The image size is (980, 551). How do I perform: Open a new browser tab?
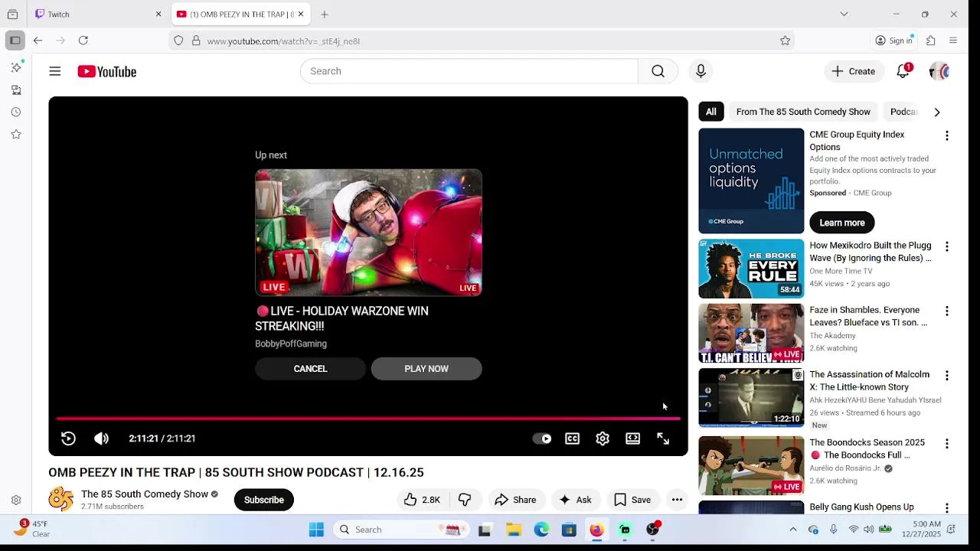325,14
